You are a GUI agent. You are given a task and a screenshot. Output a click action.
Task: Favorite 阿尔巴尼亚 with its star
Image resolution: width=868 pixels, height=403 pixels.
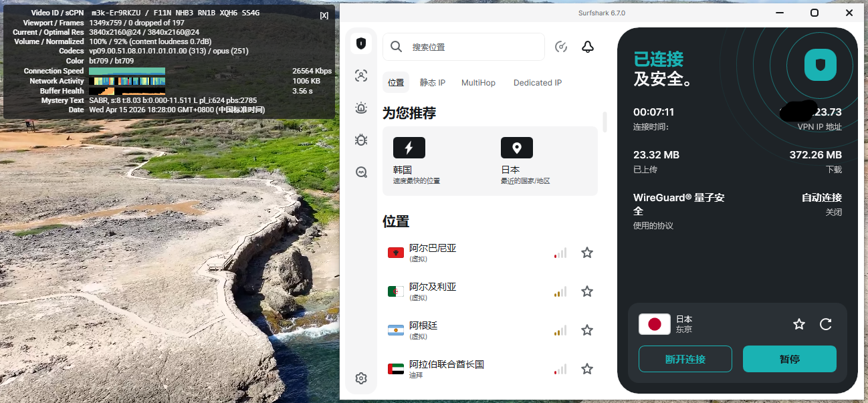(587, 253)
